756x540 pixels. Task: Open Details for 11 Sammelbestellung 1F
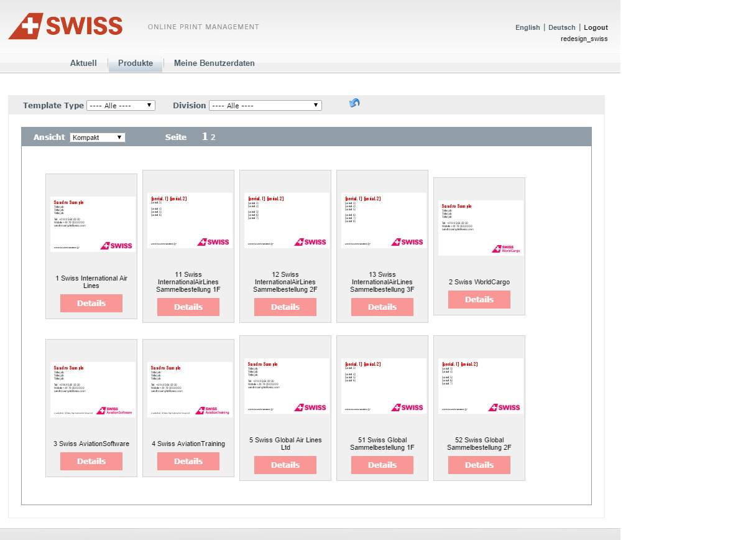[x=188, y=307]
